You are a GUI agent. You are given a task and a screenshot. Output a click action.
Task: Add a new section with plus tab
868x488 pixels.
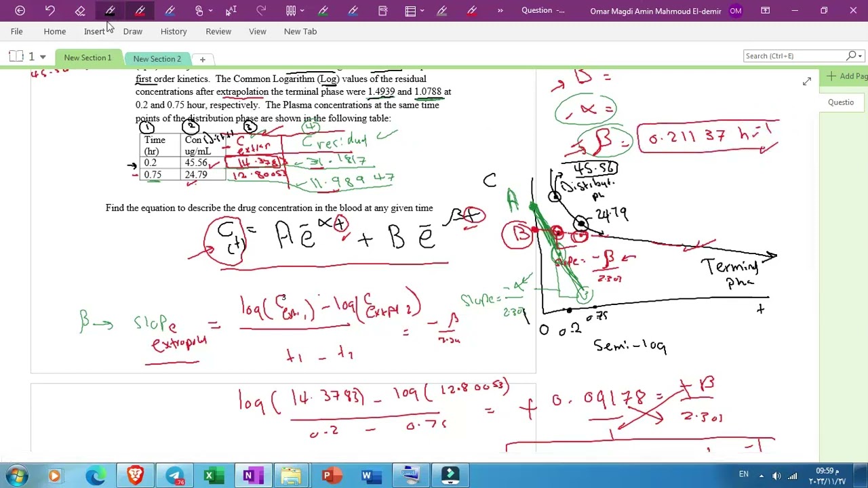point(202,60)
